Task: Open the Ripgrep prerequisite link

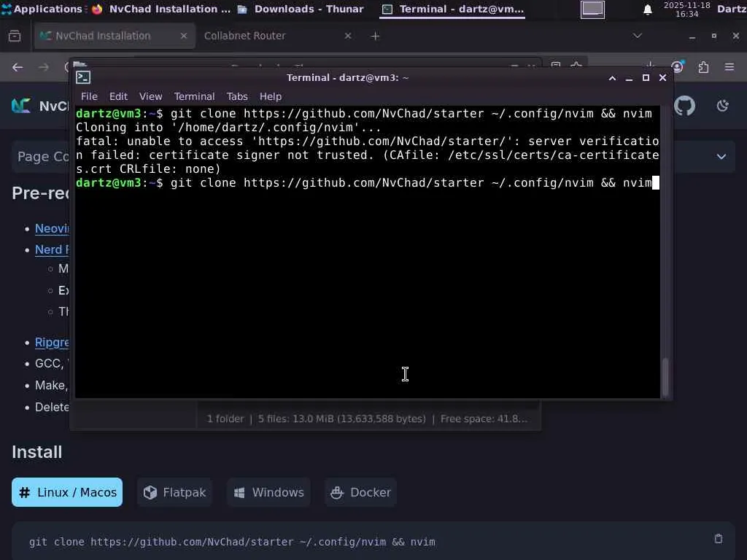Action: 52,343
